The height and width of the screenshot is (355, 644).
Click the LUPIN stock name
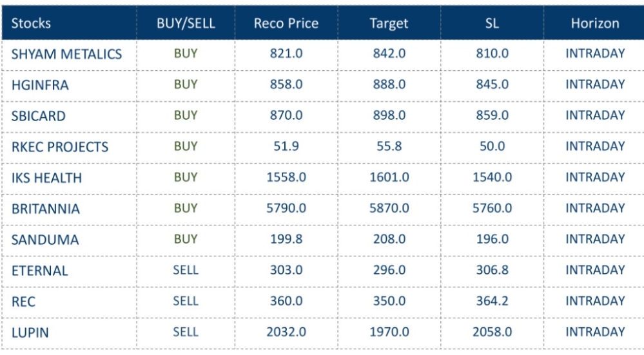click(30, 332)
